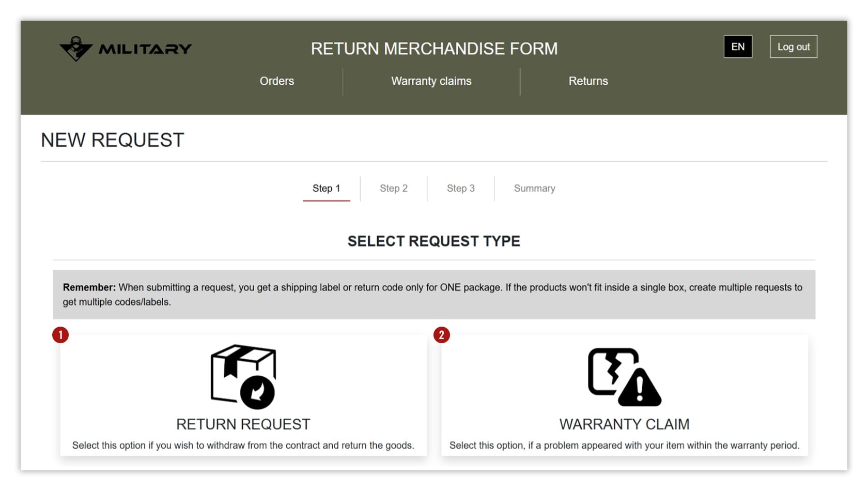Click the Return Merchandise Form title
This screenshot has height=491, width=868.
[434, 49]
